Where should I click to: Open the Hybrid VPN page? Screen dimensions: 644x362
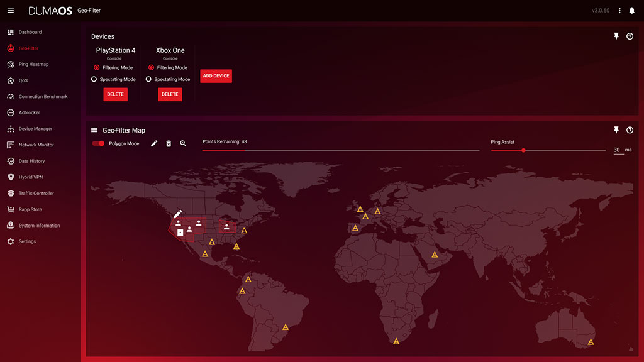tap(31, 177)
